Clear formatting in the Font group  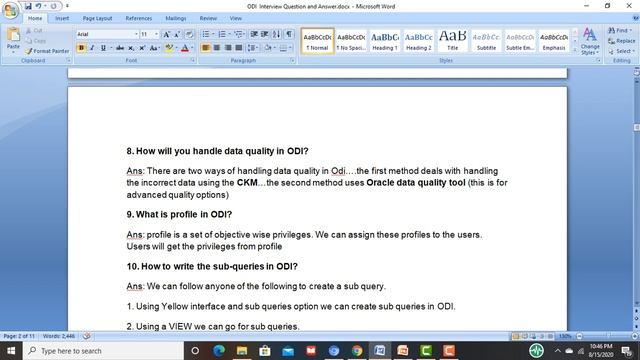(x=189, y=34)
